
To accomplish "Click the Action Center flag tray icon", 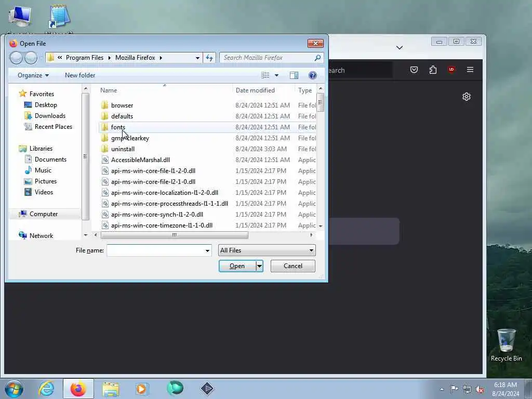I will pyautogui.click(x=454, y=389).
